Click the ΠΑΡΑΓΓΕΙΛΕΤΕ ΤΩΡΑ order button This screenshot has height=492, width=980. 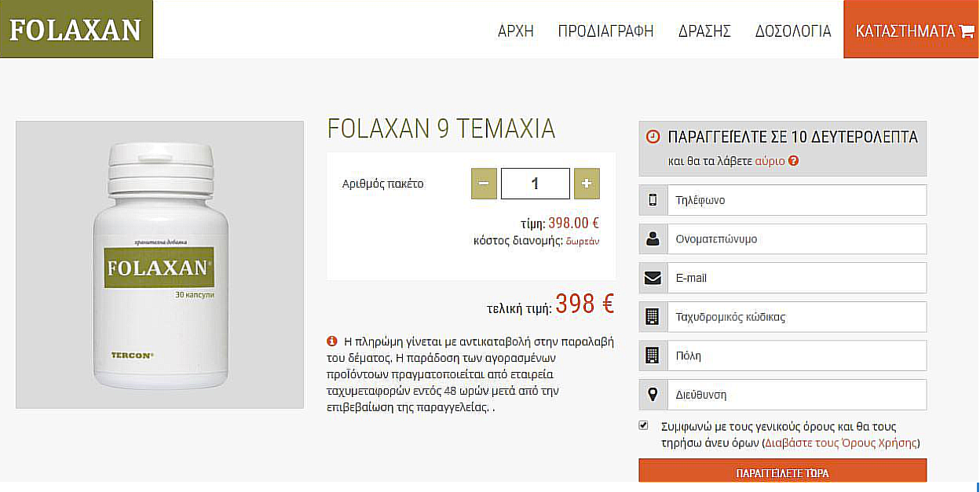point(782,472)
